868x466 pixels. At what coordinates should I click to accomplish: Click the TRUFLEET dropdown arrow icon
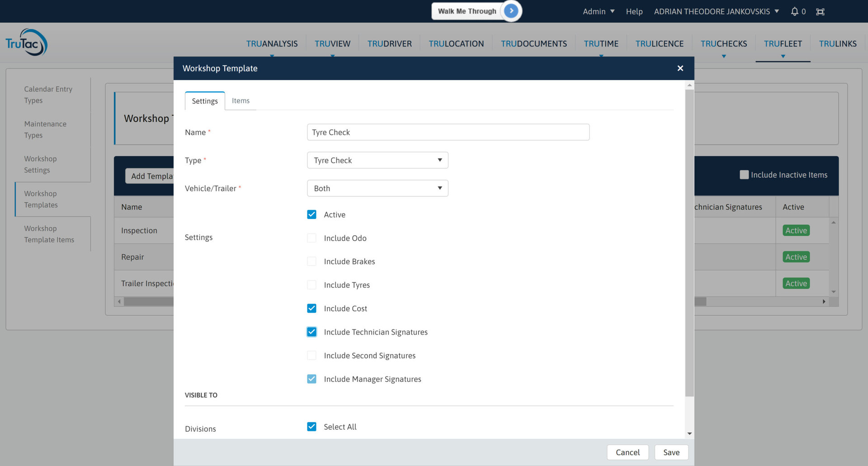(783, 56)
